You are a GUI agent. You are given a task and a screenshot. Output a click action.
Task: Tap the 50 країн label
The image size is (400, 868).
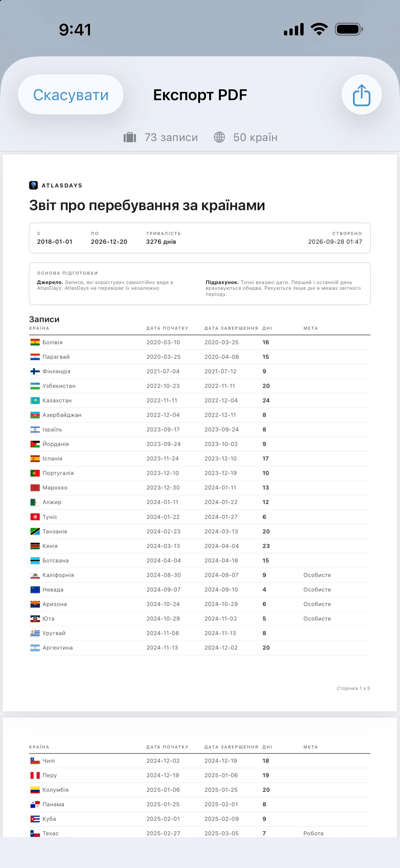[x=255, y=137]
